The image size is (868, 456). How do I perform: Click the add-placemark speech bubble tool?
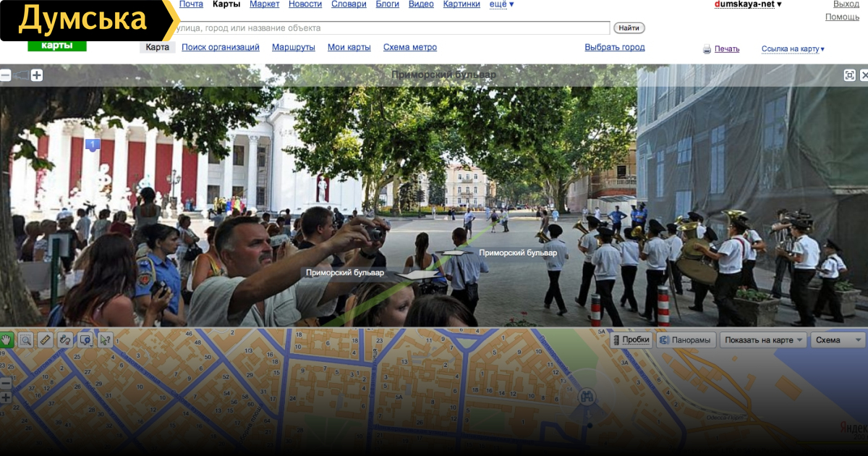[x=85, y=339]
